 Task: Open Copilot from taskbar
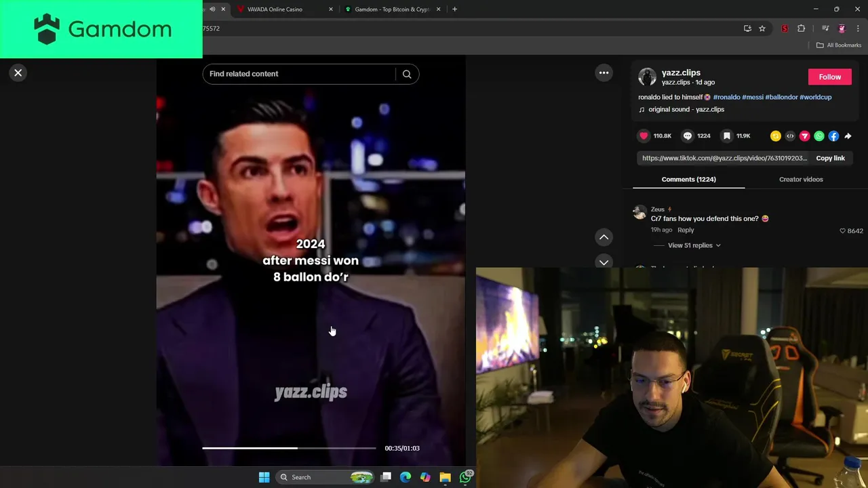[x=425, y=477]
